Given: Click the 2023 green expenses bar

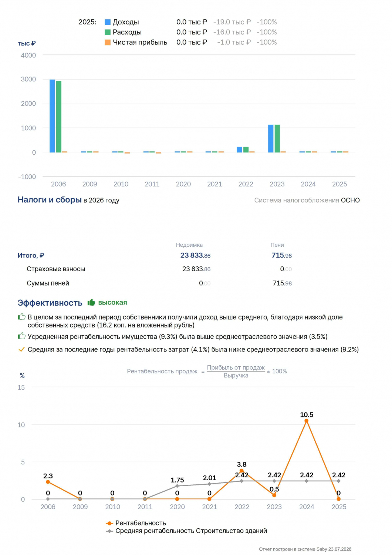Looking at the screenshot, I should pyautogui.click(x=277, y=138).
